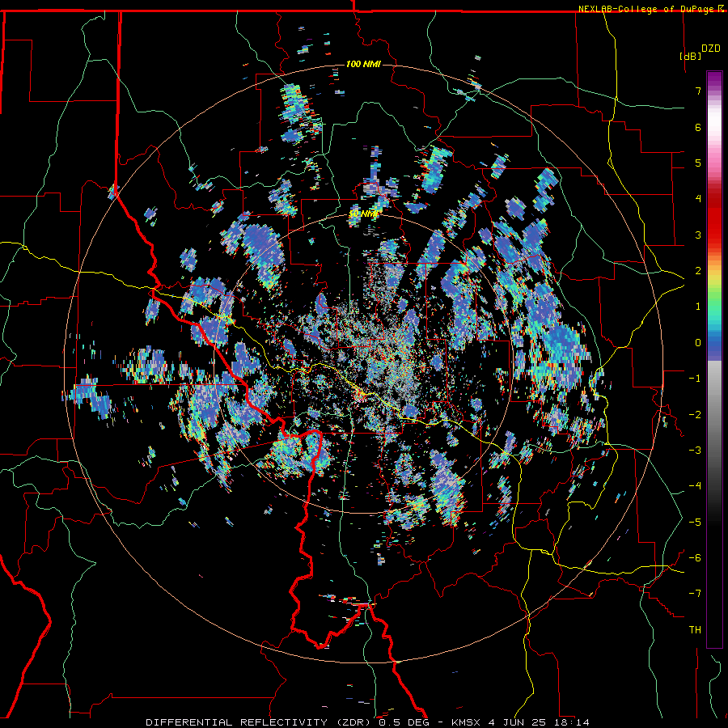Click the 18:14 timestamp
This screenshot has width=728, height=728.
tap(572, 722)
